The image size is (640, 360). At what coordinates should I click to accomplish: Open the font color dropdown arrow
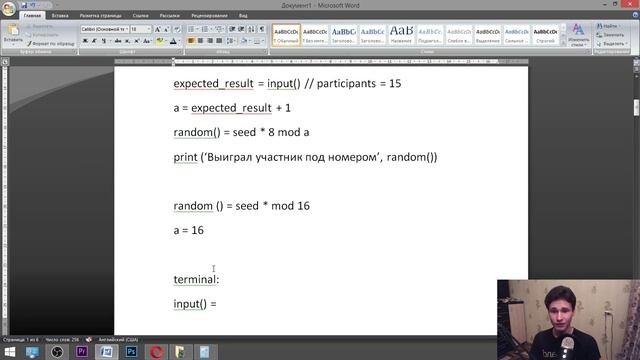(x=180, y=41)
